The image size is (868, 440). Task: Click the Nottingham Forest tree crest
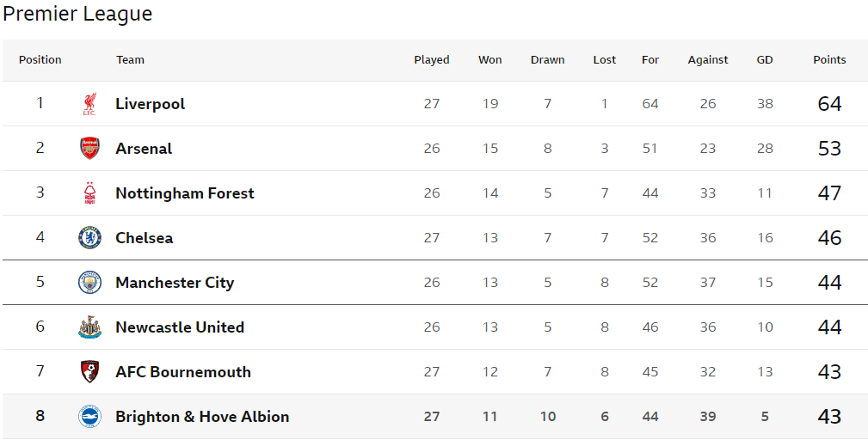89,192
